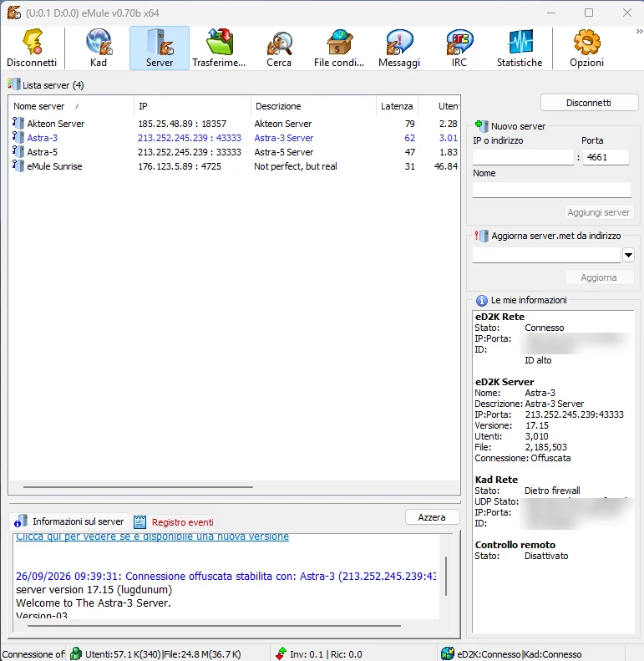644x661 pixels.
Task: Click the 'Not perfect, but real' description
Action: (x=296, y=166)
